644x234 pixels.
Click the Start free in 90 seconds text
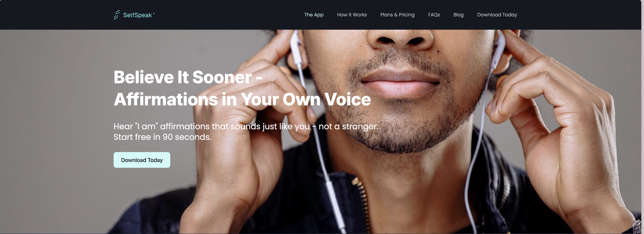[162, 137]
